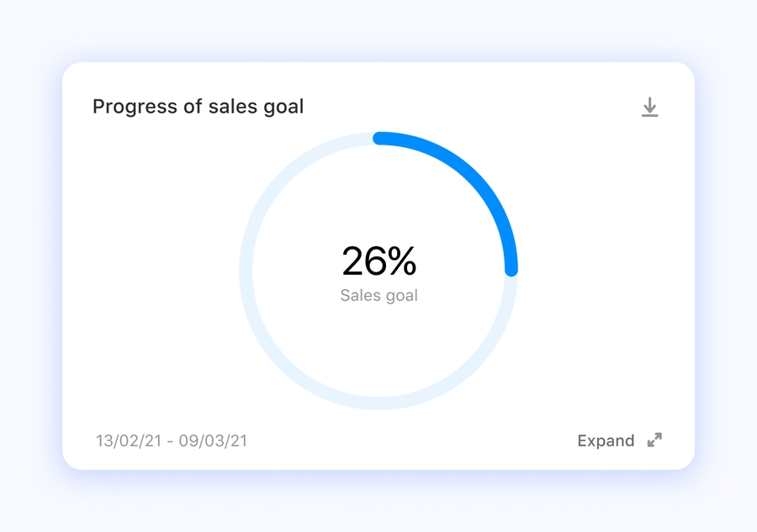The height and width of the screenshot is (532, 757).
Task: Select the start date 13/02/21
Action: point(125,440)
